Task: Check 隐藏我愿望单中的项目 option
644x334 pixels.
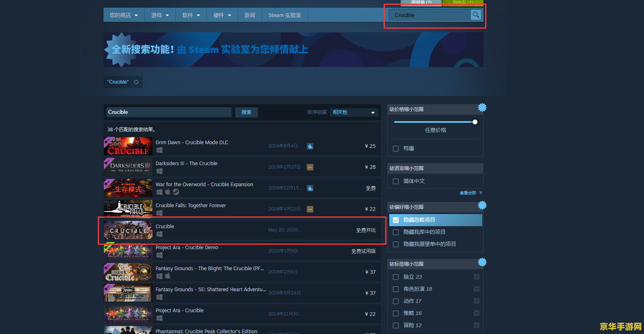Action: pos(396,244)
